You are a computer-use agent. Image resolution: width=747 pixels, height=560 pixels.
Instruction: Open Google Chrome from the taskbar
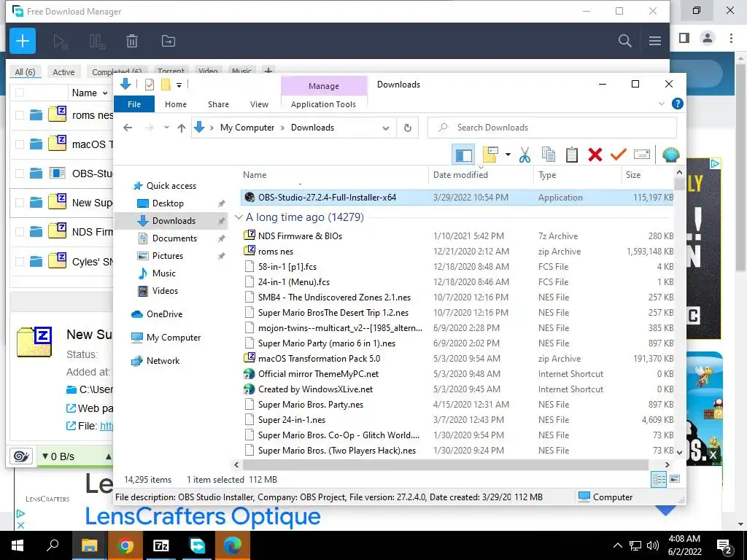pos(125,545)
